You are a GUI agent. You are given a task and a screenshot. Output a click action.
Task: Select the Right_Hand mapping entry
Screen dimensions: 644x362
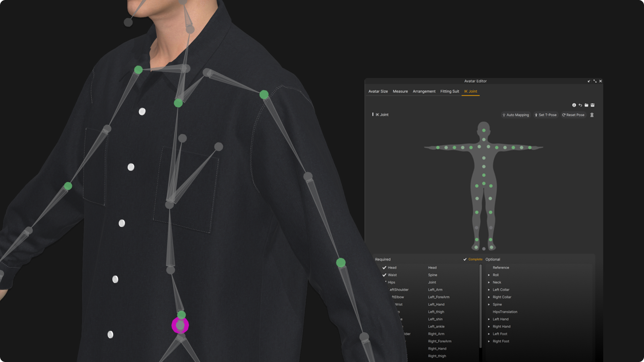coord(437,349)
